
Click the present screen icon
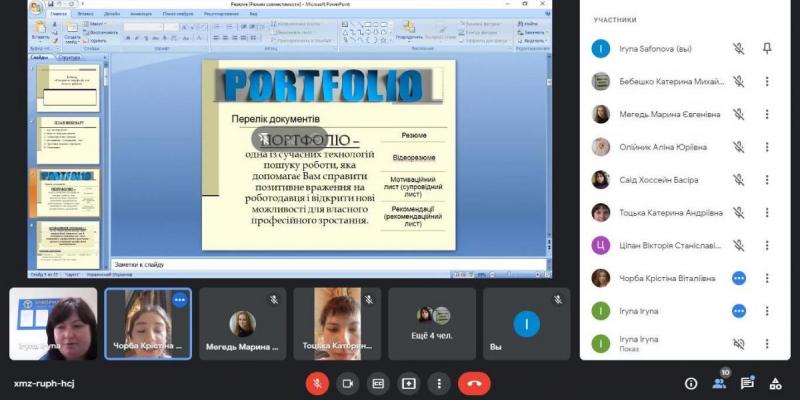click(408, 383)
